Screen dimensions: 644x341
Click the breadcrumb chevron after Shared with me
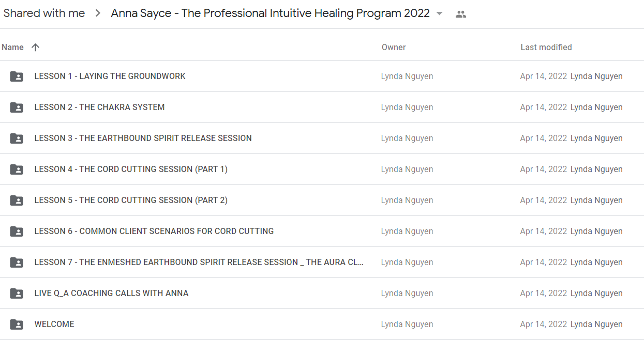point(98,13)
